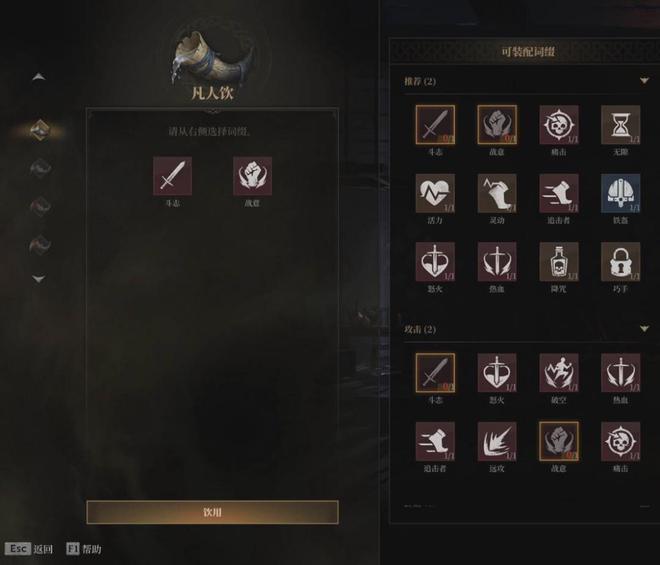Click the down arrow below the drink list
Image resolution: width=660 pixels, height=565 pixels.
click(x=39, y=279)
